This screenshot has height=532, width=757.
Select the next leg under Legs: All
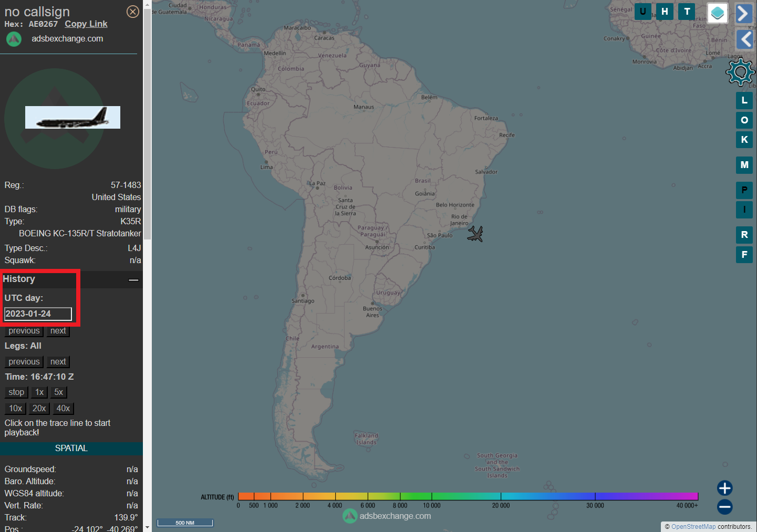pos(58,362)
